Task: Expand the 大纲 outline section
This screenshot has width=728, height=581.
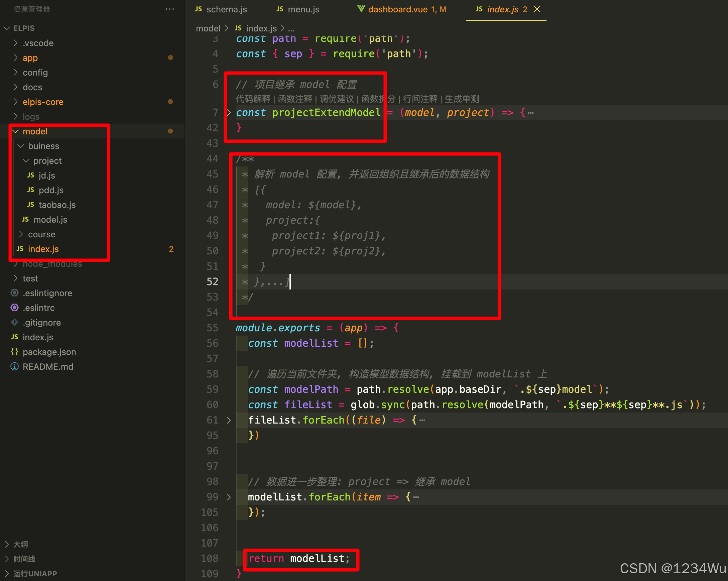Action: point(7,544)
